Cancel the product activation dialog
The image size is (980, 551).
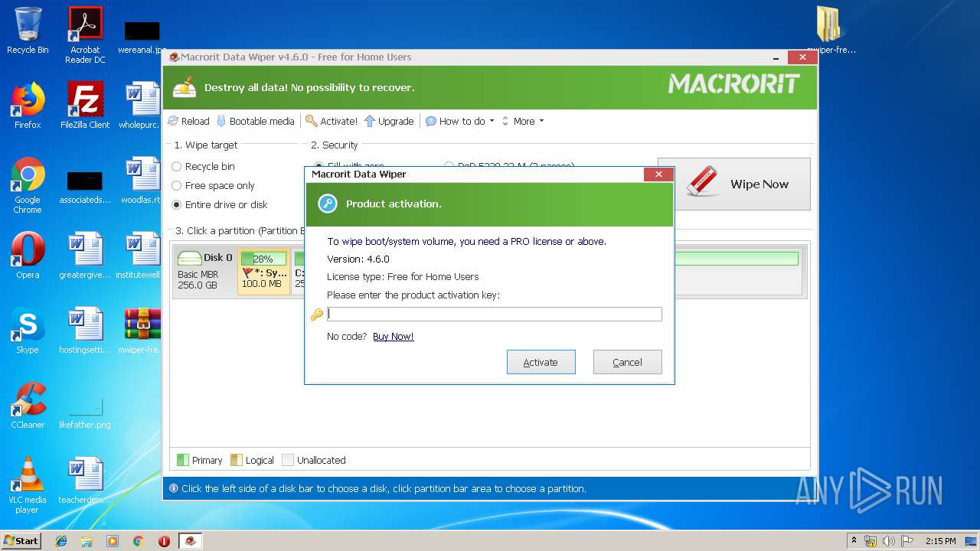point(627,362)
